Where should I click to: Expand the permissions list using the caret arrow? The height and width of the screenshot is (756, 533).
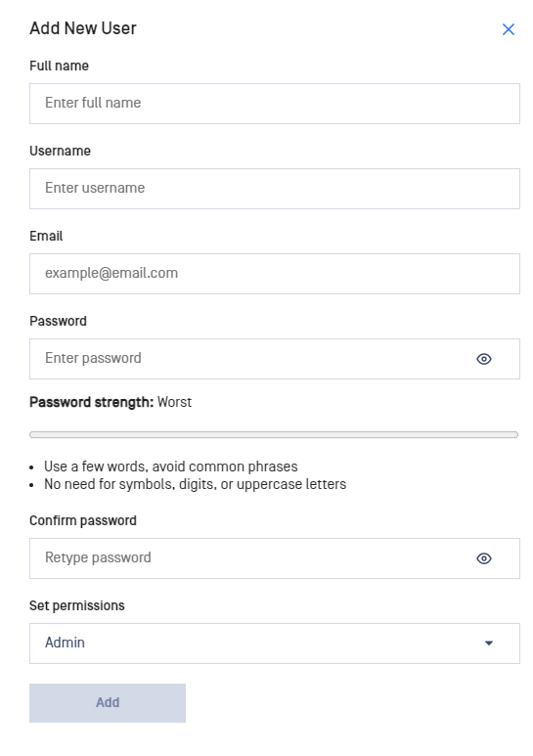[489, 644]
